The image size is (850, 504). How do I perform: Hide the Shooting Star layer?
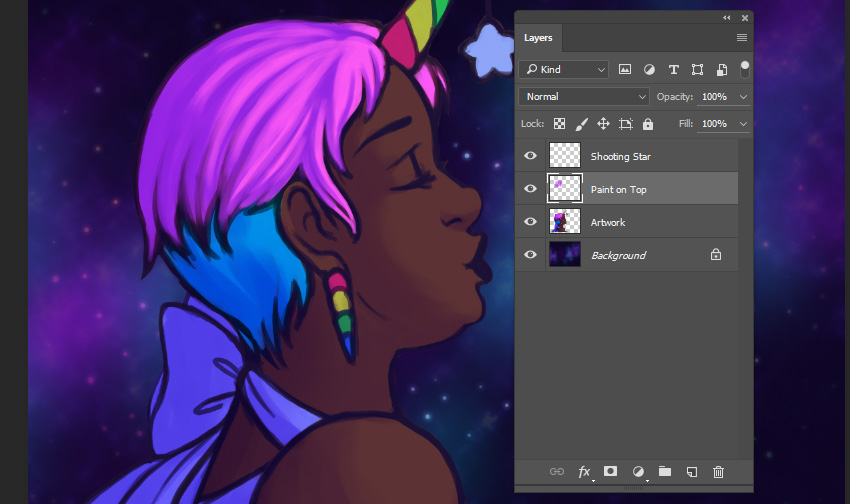pyautogui.click(x=530, y=156)
